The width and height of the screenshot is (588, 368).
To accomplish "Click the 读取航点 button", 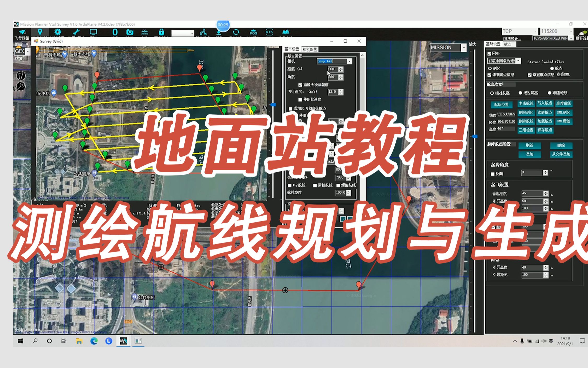I will 545,113.
